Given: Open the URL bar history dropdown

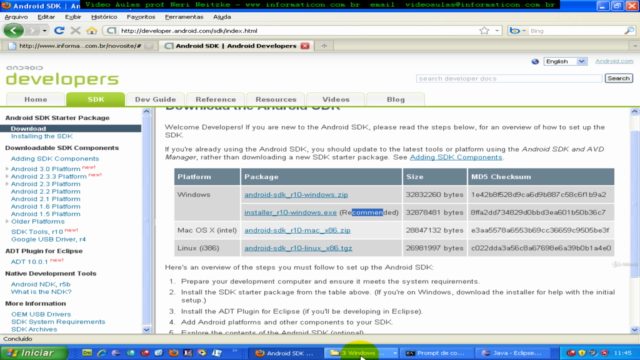Looking at the screenshot, I should [497, 31].
